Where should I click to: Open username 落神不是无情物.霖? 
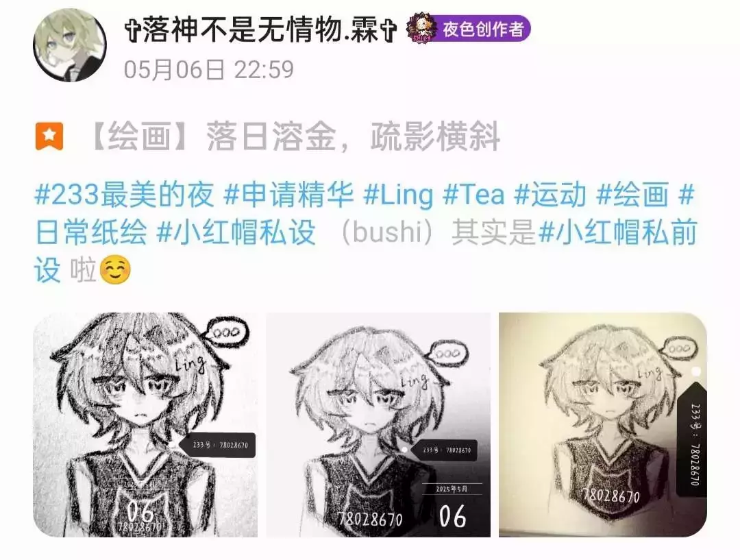(x=260, y=29)
